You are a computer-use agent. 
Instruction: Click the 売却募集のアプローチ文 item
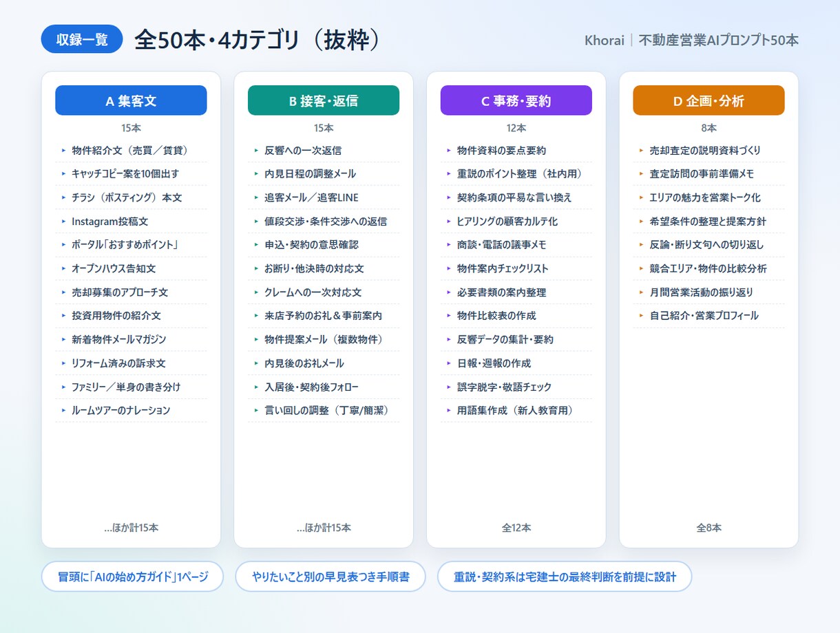coord(131,292)
